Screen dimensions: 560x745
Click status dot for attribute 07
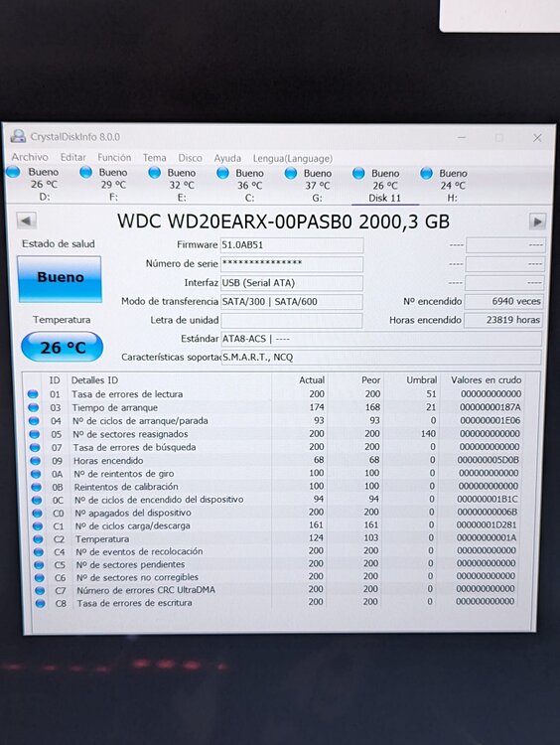click(34, 447)
